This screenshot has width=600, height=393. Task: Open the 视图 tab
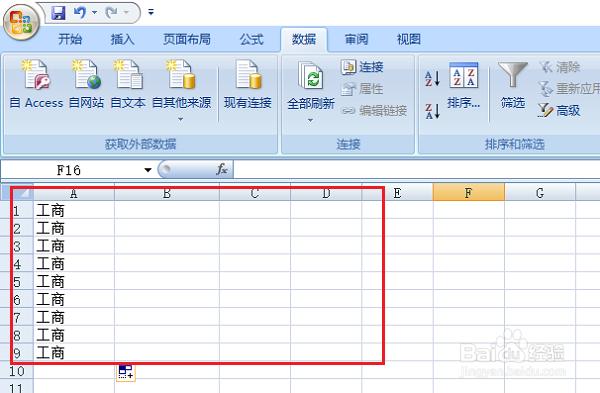tap(409, 39)
